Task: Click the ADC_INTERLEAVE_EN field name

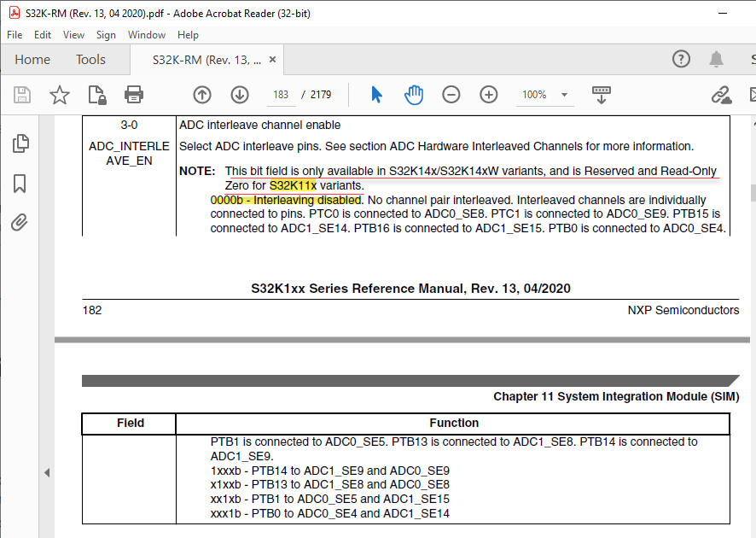Action: pyautogui.click(x=129, y=154)
